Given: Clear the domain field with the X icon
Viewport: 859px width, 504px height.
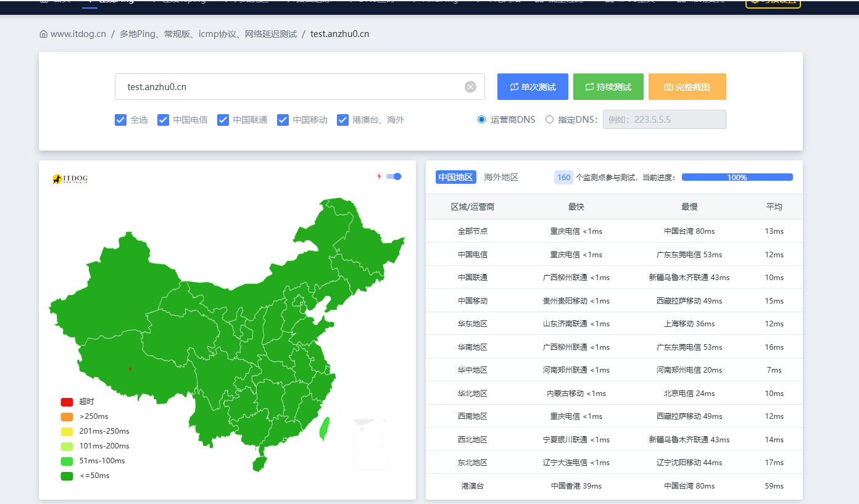Looking at the screenshot, I should [470, 87].
